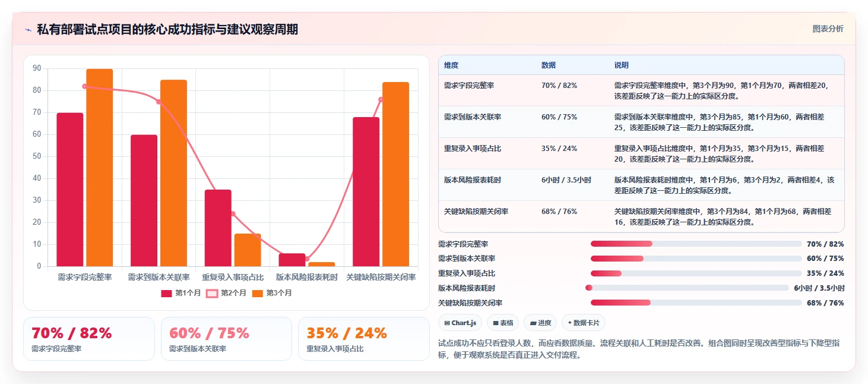Click the 关键缺陷按期关闭率 x-axis label
Viewport: 868px width, 384px height.
tap(381, 277)
